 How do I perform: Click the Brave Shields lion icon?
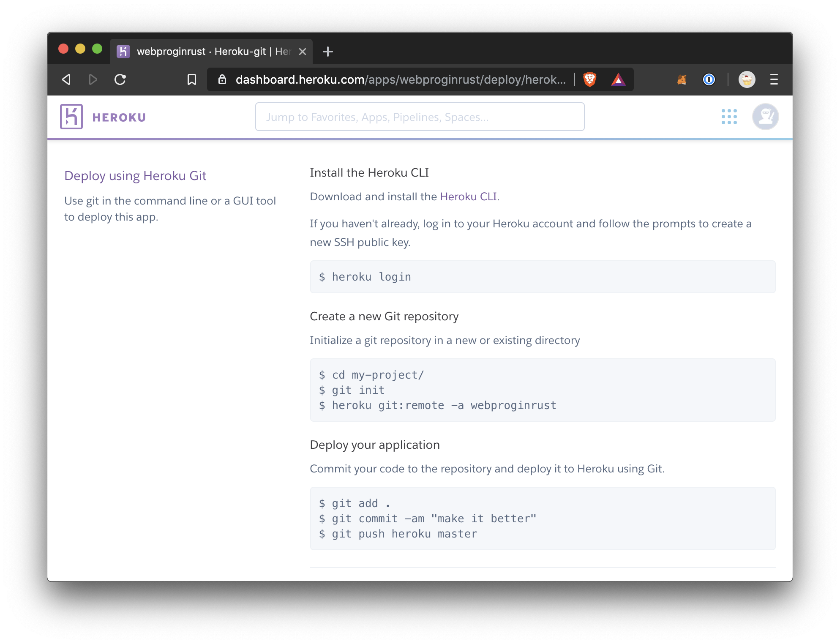[589, 79]
